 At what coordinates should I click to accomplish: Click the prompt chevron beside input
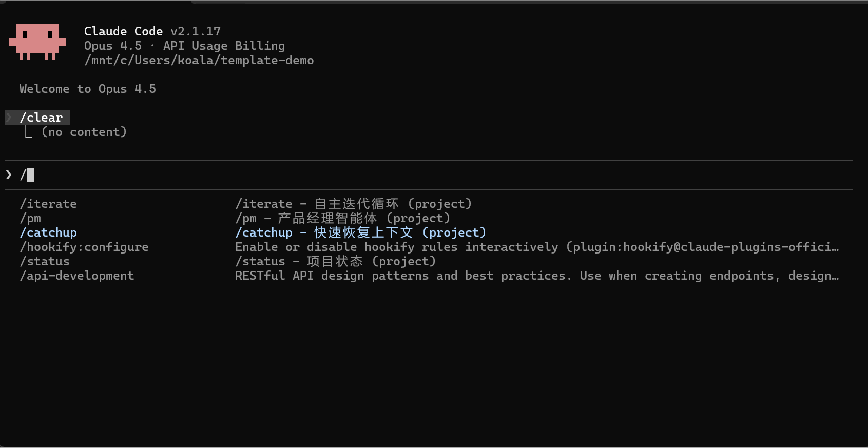pos(8,175)
